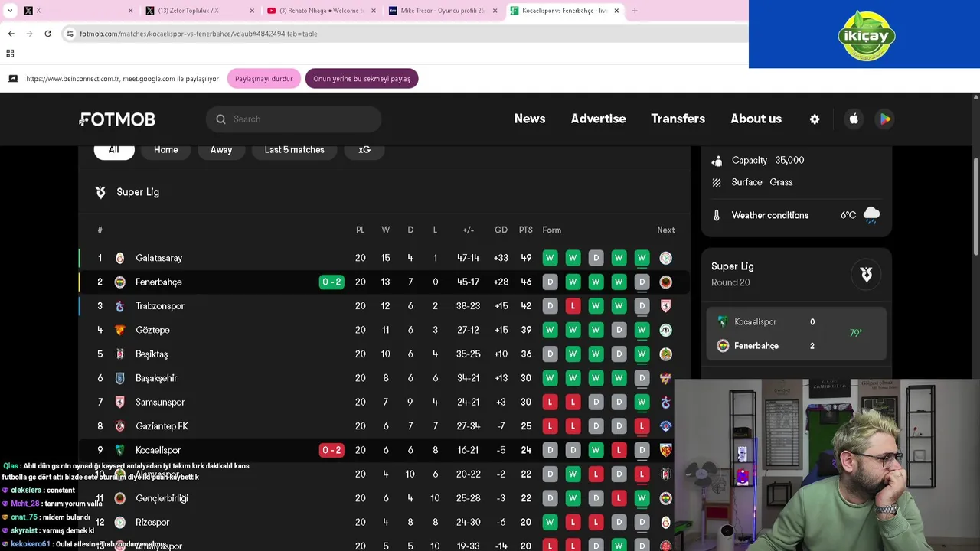Click the FotMob logo

[x=118, y=119]
